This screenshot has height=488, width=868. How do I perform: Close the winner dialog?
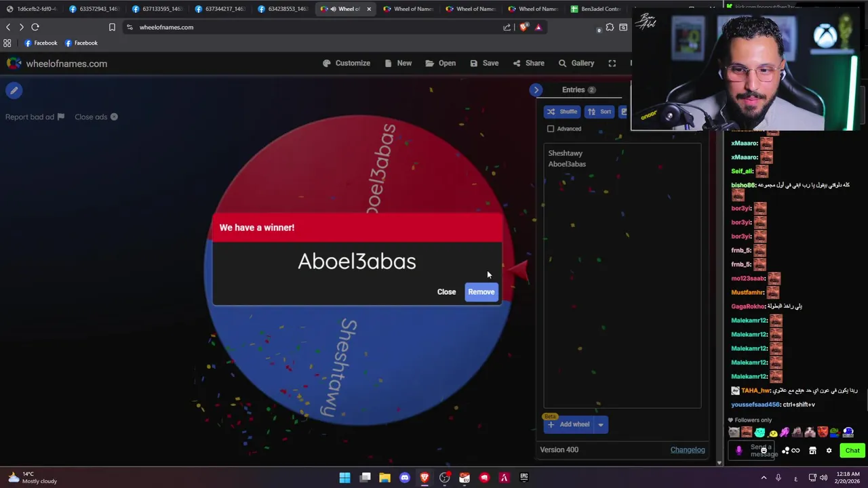[x=446, y=292]
